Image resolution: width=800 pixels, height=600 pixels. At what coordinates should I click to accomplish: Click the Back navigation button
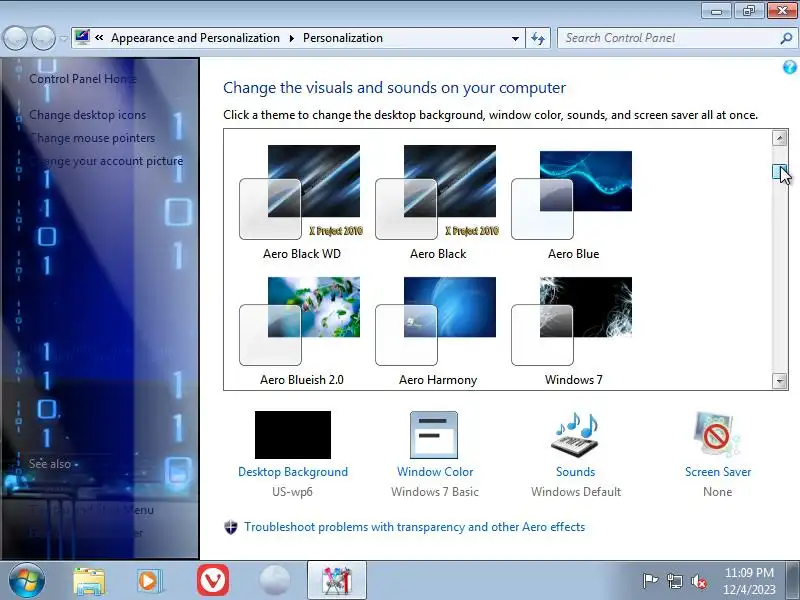click(15, 38)
